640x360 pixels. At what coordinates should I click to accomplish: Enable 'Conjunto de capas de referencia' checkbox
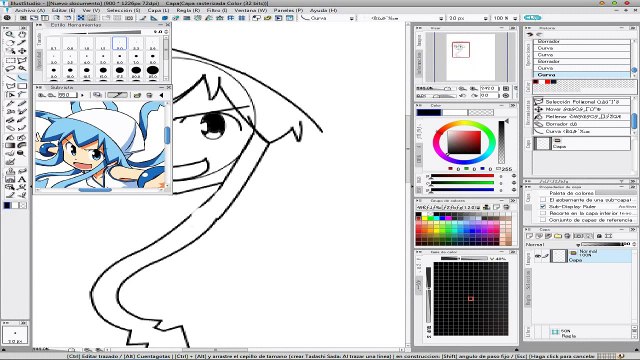[x=543, y=220]
